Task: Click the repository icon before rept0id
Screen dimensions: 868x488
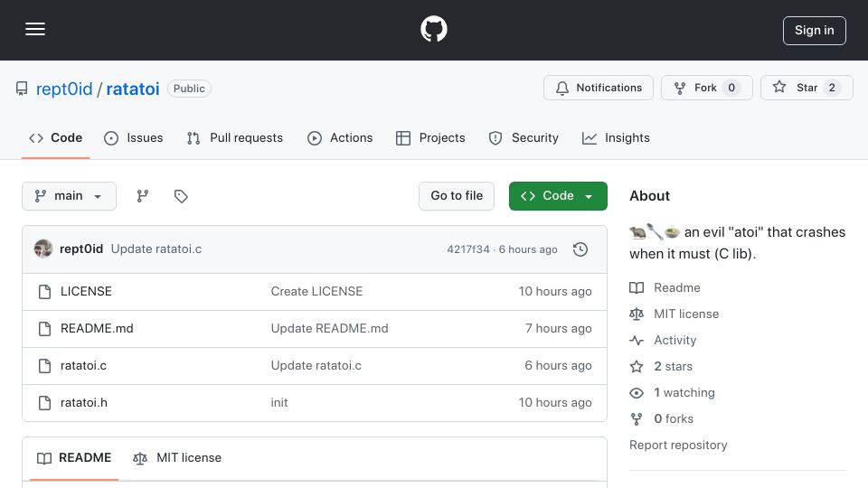Action: click(x=22, y=89)
